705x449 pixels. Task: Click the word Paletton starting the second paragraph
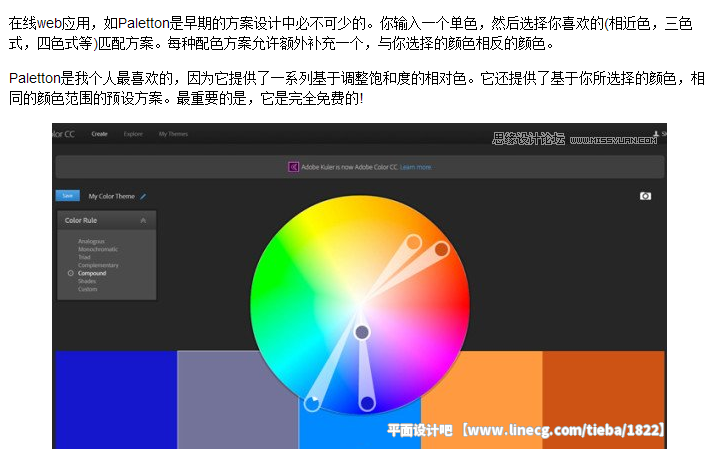[35, 78]
